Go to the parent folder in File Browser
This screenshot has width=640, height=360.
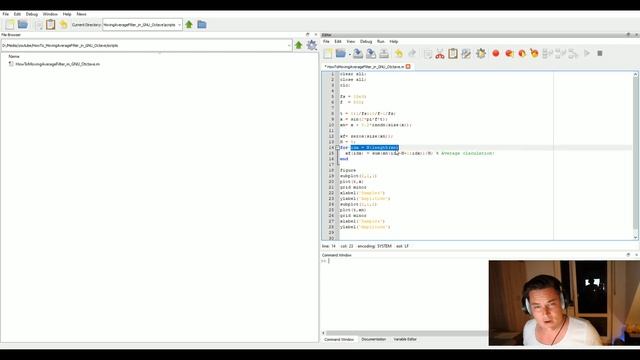299,45
